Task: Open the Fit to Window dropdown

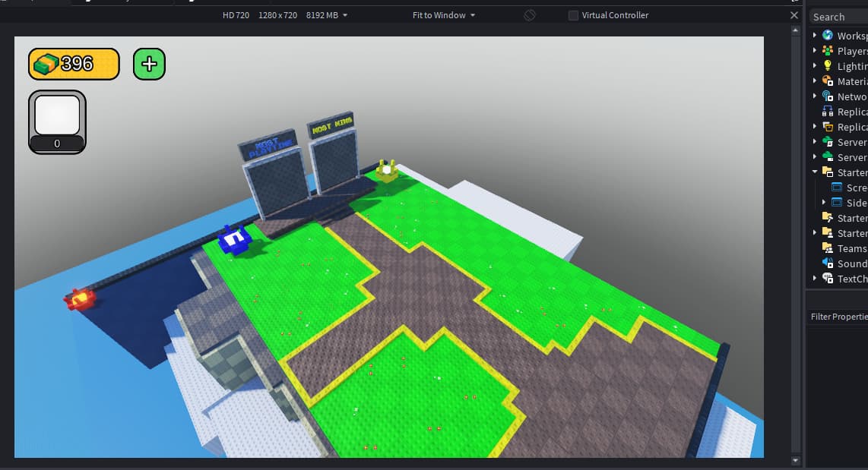Action: tap(443, 15)
